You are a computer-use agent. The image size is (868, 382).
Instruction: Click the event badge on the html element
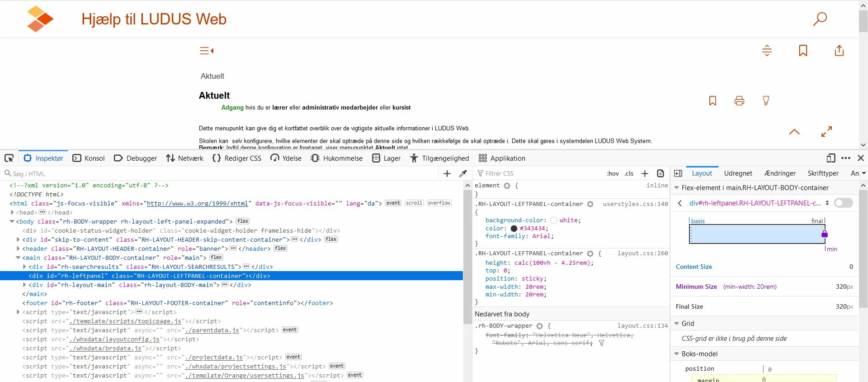[393, 203]
